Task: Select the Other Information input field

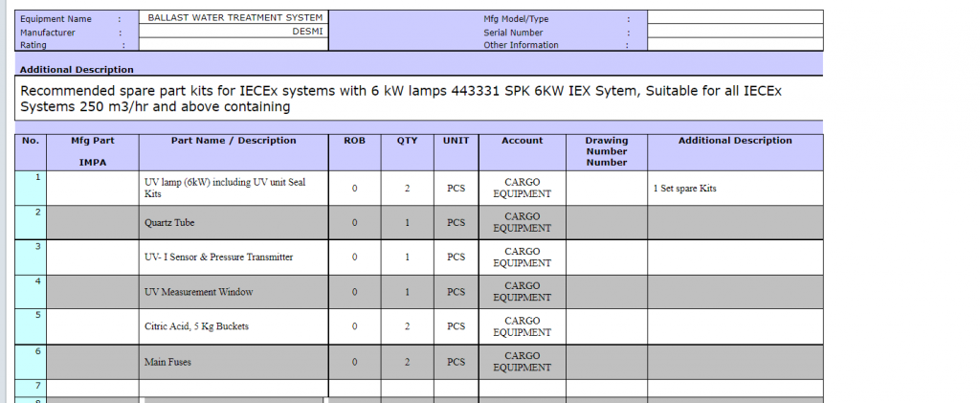Action: click(734, 44)
